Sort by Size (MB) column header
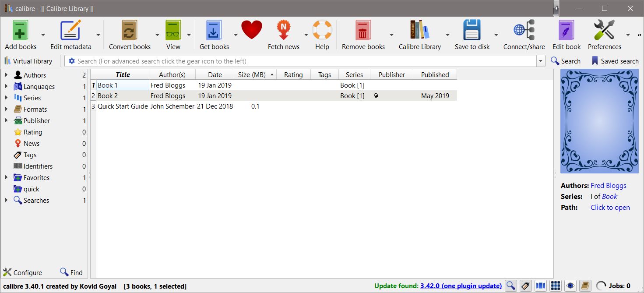The image size is (644, 293). pos(255,75)
